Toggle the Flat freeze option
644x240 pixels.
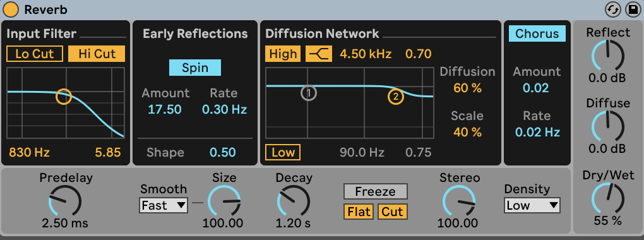click(x=359, y=212)
